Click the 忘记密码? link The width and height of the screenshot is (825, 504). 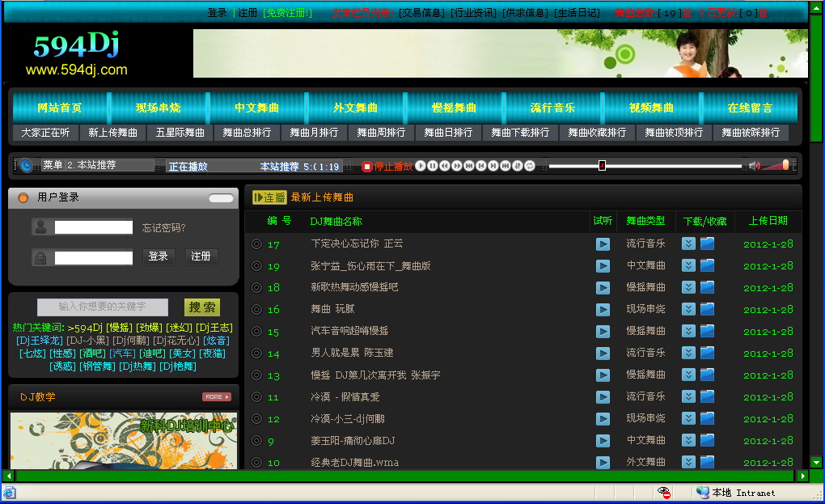click(x=163, y=228)
